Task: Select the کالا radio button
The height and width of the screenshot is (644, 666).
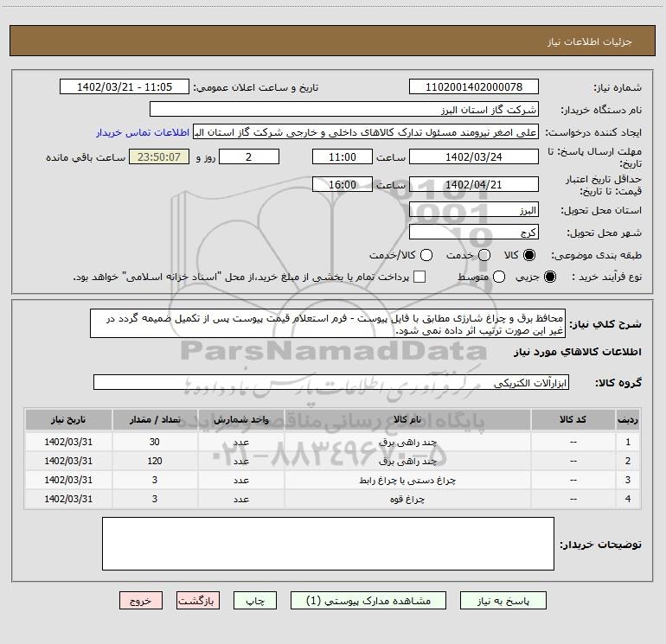Action: pos(529,255)
